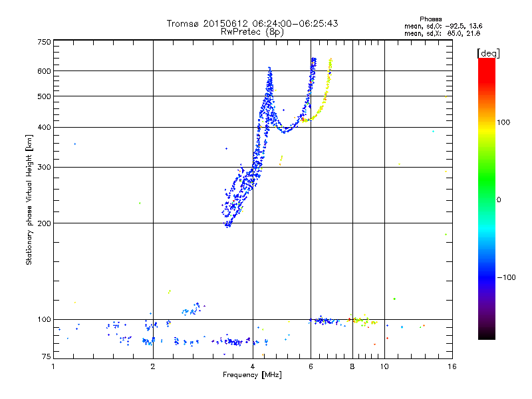Click the plot title 'Tromsø 20150612 06:24:00-06:25:43'
The height and width of the screenshot is (399, 532).
(x=252, y=23)
